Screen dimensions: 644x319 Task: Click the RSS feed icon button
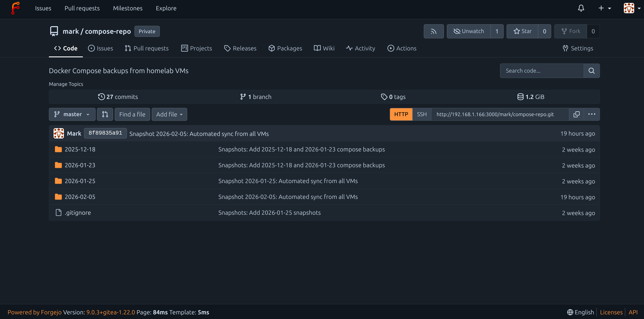click(434, 31)
